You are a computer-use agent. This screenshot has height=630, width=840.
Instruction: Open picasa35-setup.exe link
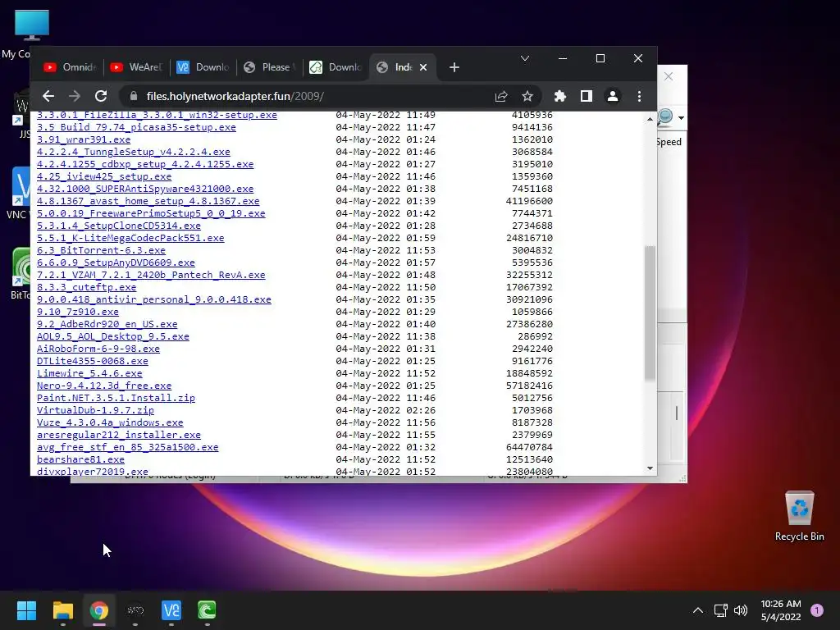tap(137, 127)
